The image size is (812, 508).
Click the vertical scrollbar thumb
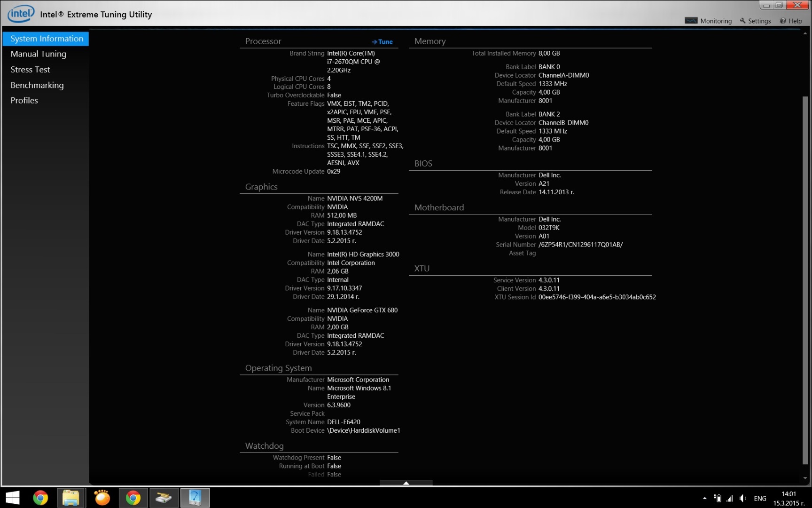pyautogui.click(x=805, y=280)
